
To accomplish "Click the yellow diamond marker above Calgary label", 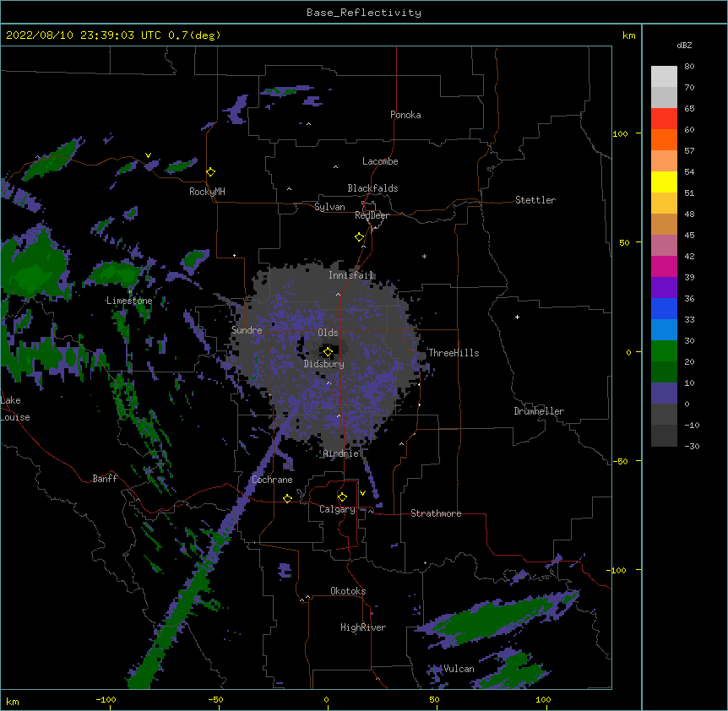I will (342, 497).
